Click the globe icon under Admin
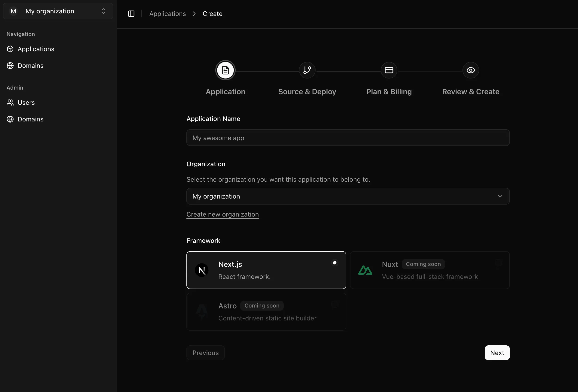Viewport: 578px width, 392px height. click(10, 119)
